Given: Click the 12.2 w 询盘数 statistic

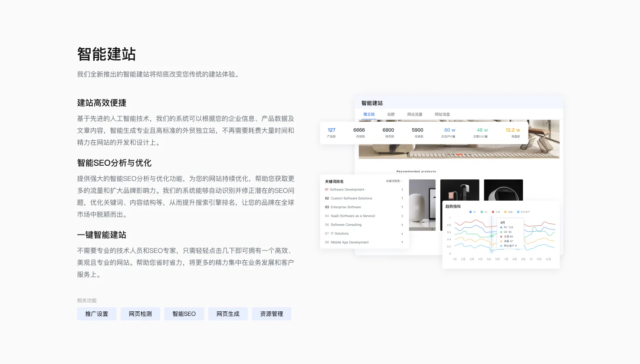Looking at the screenshot, I should [513, 132].
